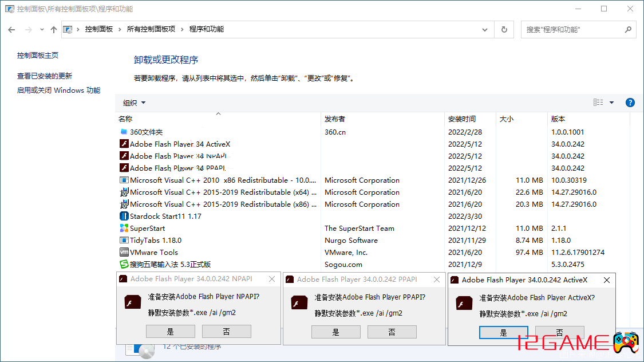Screen dimensions: 644x362
Task: Open the help button in the toolbar
Action: pyautogui.click(x=630, y=103)
